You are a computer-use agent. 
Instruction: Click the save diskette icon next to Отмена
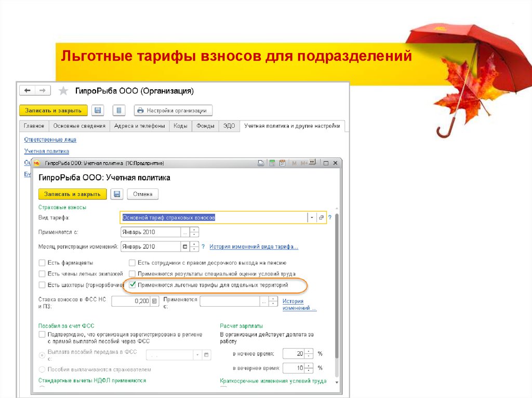[x=117, y=194]
